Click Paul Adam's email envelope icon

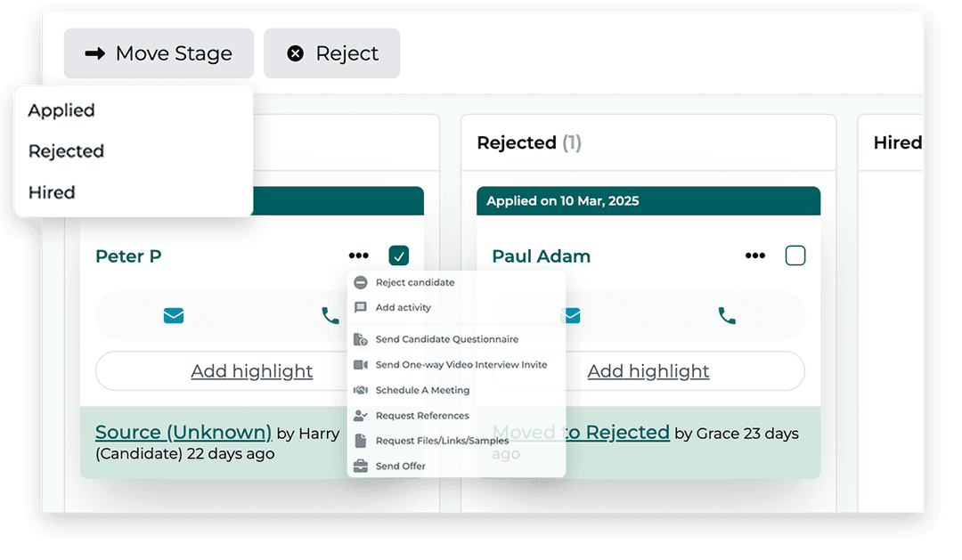pyautogui.click(x=571, y=315)
